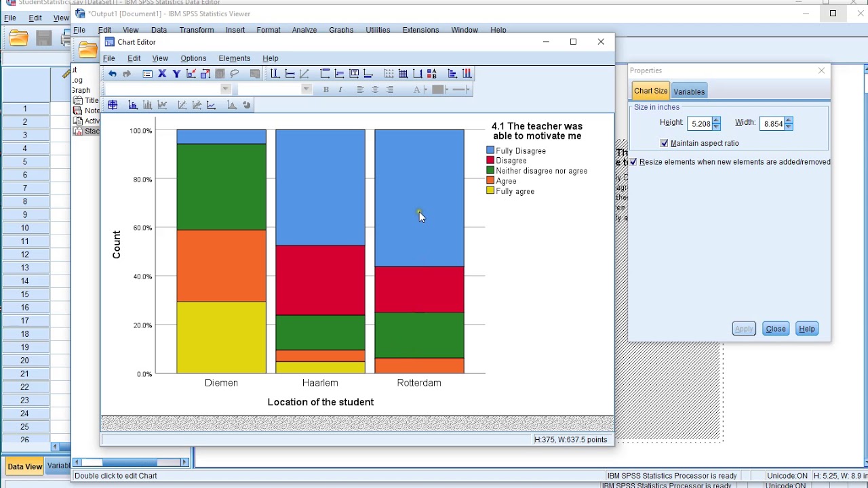
Task: Toggle Maintain aspect ratio checkbox
Action: pos(665,143)
